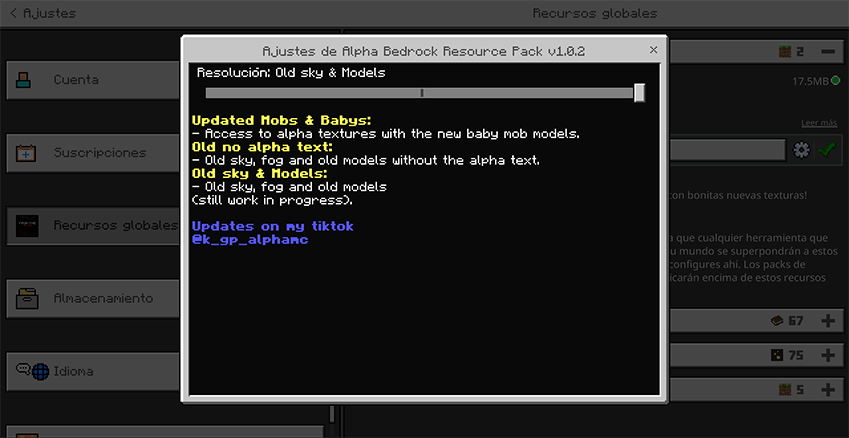
Task: Close the Alpha Bedrock pack settings dialog
Action: tap(654, 50)
